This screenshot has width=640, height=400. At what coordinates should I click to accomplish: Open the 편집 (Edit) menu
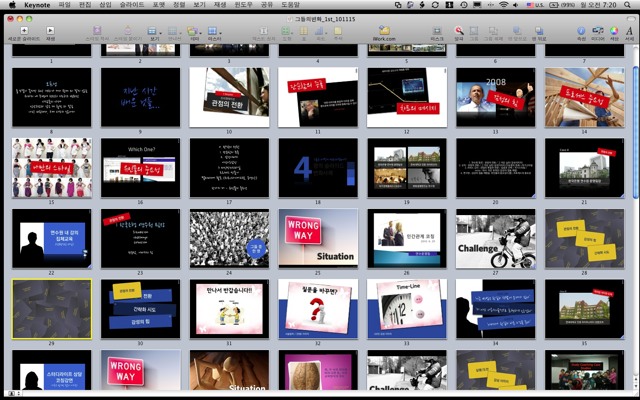tap(85, 5)
